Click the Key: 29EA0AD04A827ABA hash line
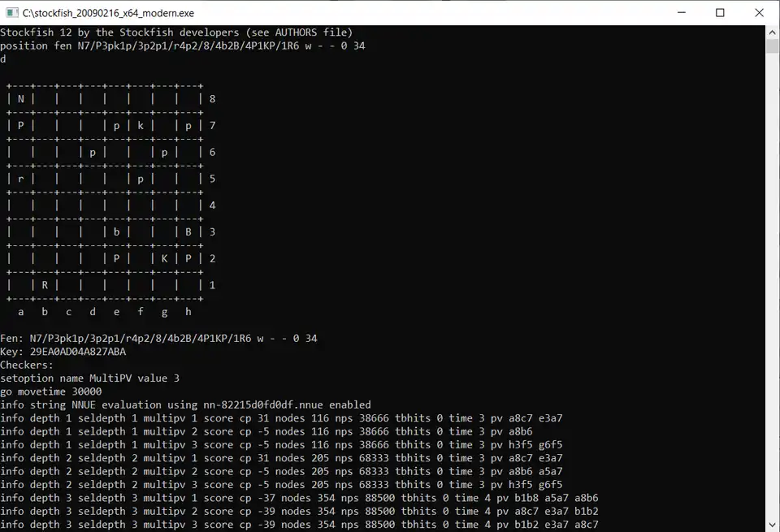The image size is (780, 532). (x=65, y=351)
